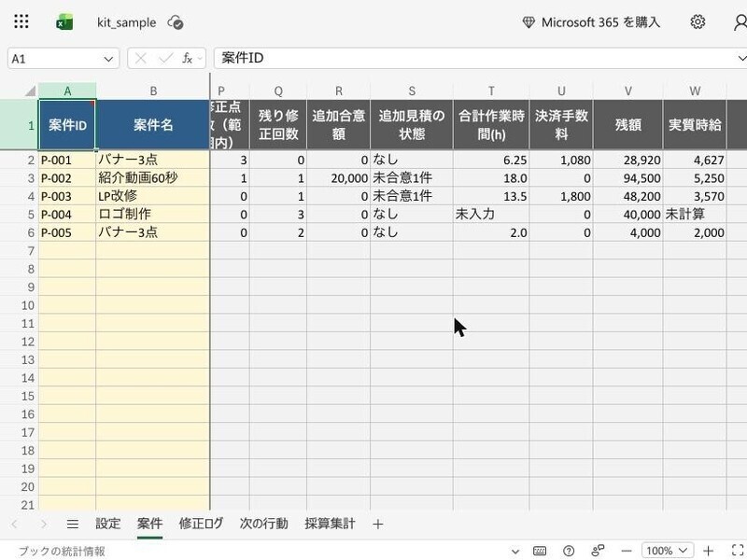Open the 次の行動 sheet tab
This screenshot has height=560, width=747.
263,524
